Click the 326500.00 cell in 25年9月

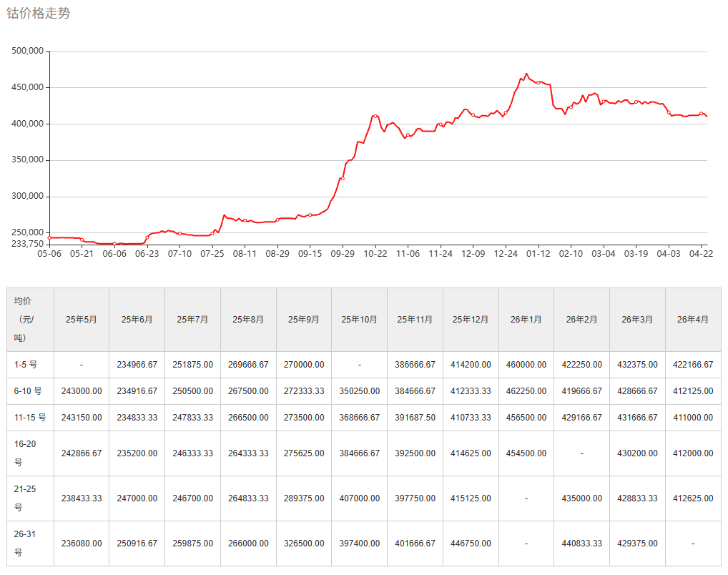pos(304,544)
